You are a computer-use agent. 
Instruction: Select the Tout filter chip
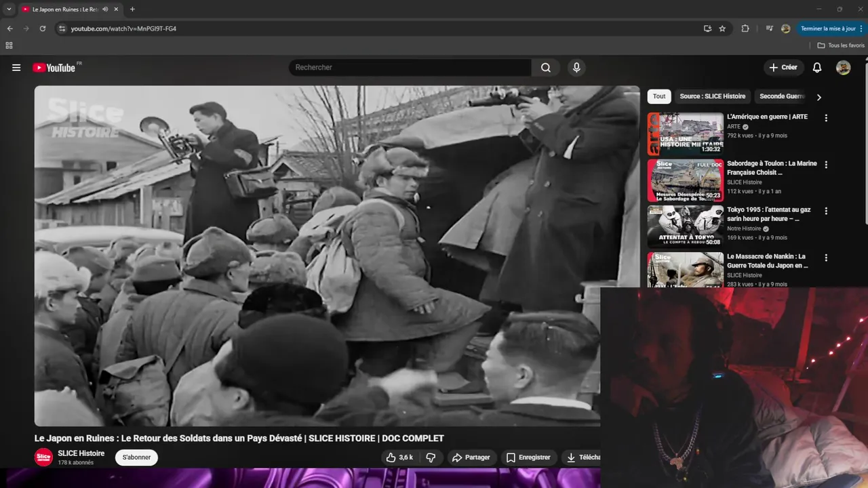pos(659,96)
